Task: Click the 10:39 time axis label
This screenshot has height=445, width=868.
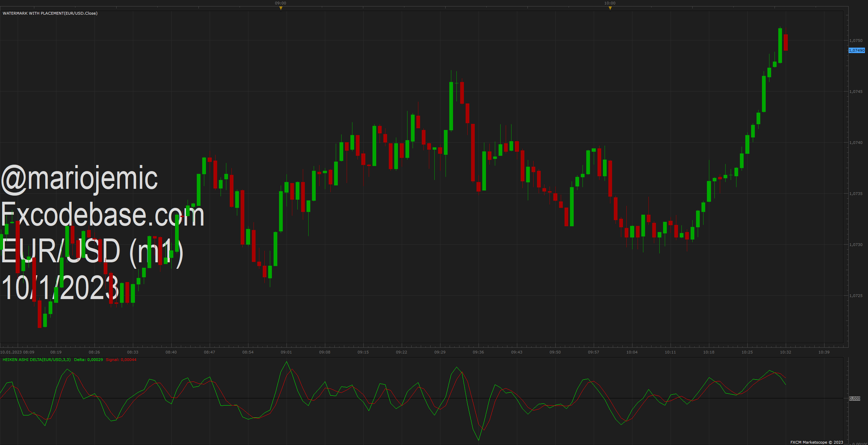Action: point(824,352)
